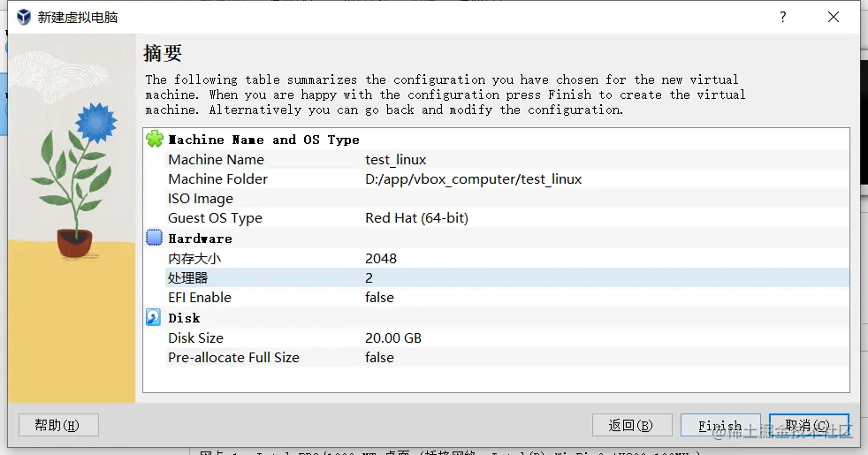Click the test_linux machine name value
Image resolution: width=868 pixels, height=455 pixels.
pyautogui.click(x=395, y=159)
